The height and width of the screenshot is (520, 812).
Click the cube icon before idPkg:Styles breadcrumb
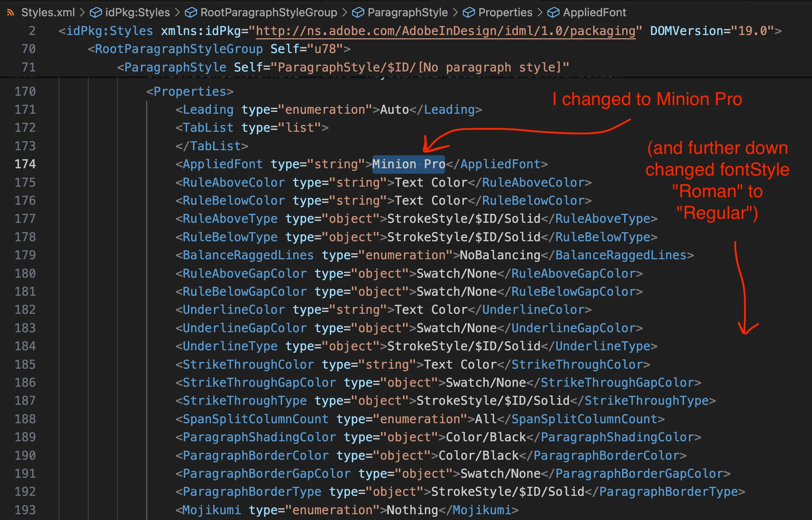coord(96,13)
